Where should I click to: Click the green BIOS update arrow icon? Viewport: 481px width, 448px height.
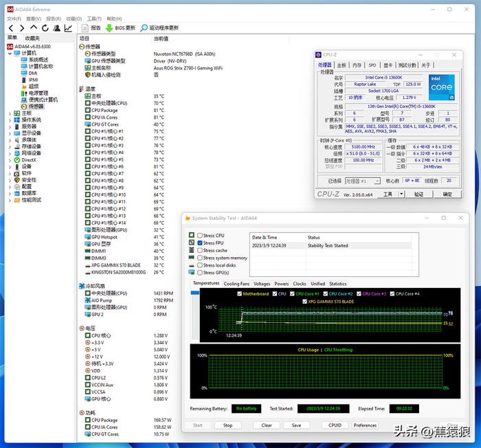109,28
